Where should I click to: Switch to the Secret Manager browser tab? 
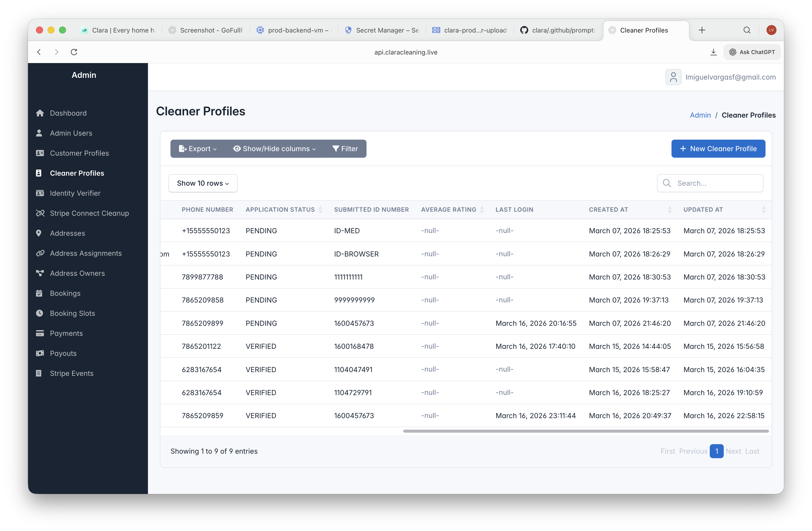pos(382,30)
